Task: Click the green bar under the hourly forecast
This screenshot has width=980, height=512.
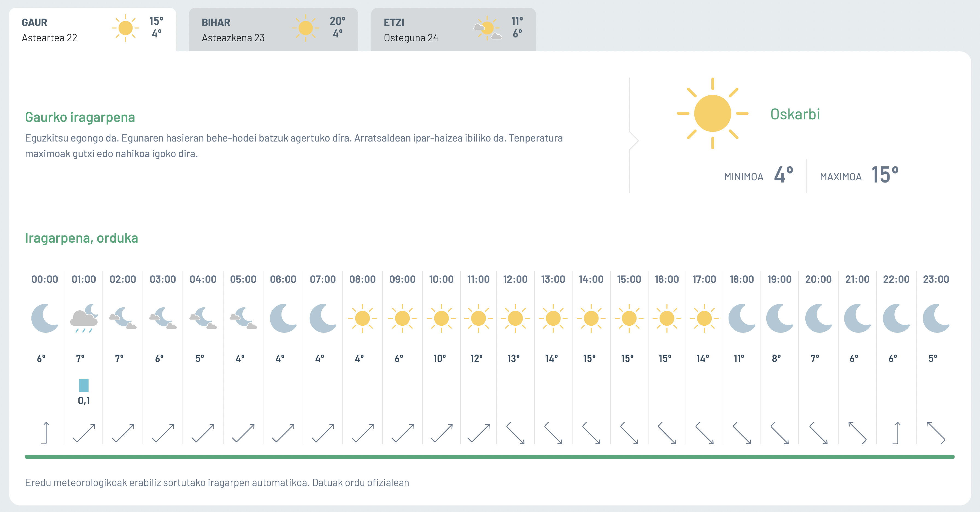Action: tap(490, 457)
